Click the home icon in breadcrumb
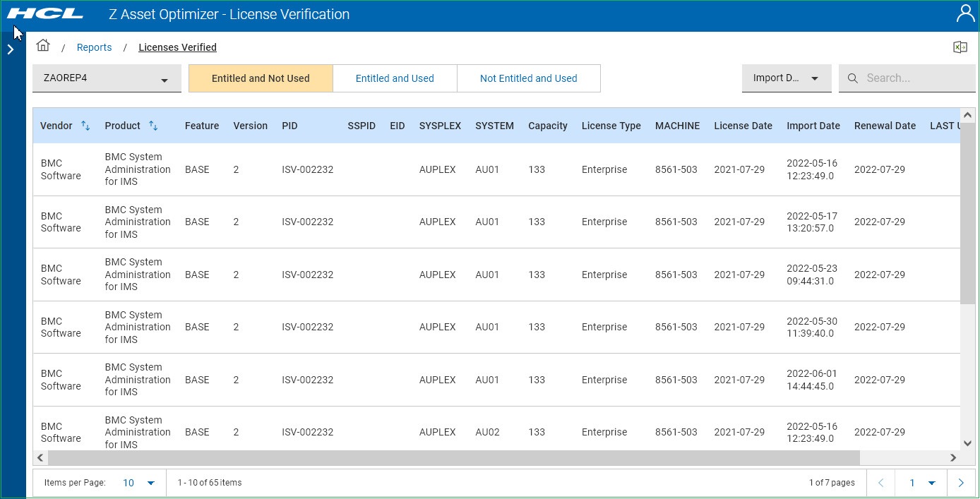Screen dimensions: 980x499 pyautogui.click(x=43, y=46)
